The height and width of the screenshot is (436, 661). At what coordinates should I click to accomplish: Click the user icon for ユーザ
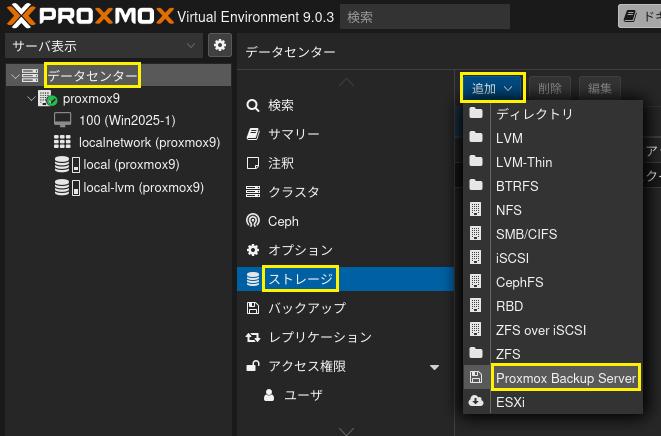point(269,395)
